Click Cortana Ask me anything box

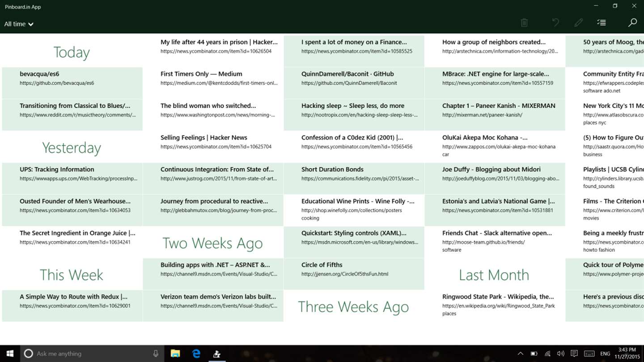coord(92,354)
